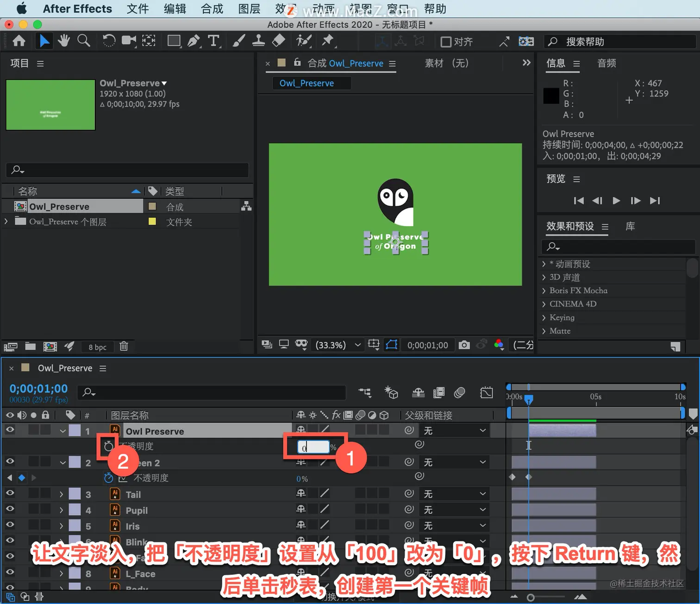Select the Pen tool
This screenshot has width=700, height=604.
point(194,41)
